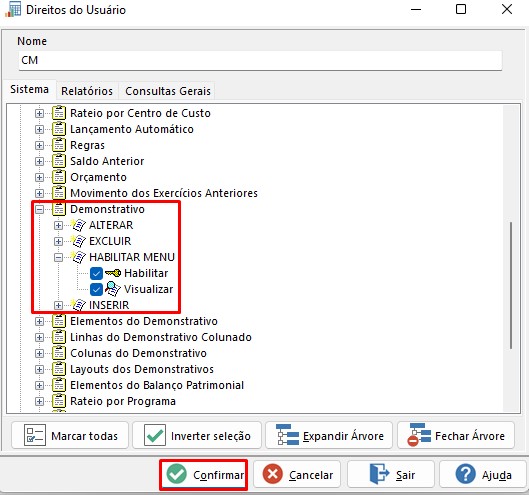Image resolution: width=529 pixels, height=495 pixels.
Task: Click the tree vertical scrollbar thumb
Action: coord(511,285)
